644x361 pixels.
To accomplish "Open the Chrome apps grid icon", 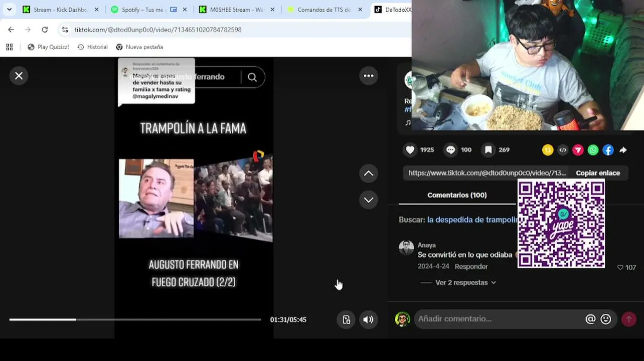I will click(x=9, y=47).
